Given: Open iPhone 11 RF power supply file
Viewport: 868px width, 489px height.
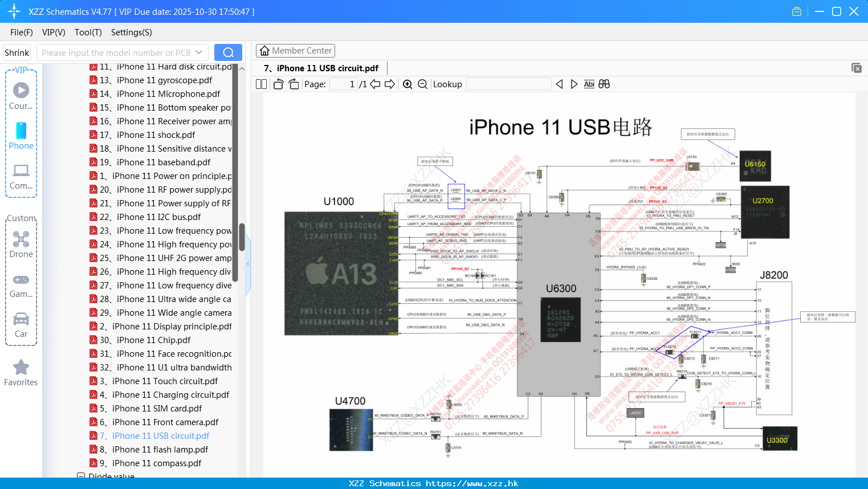Looking at the screenshot, I should coord(161,190).
